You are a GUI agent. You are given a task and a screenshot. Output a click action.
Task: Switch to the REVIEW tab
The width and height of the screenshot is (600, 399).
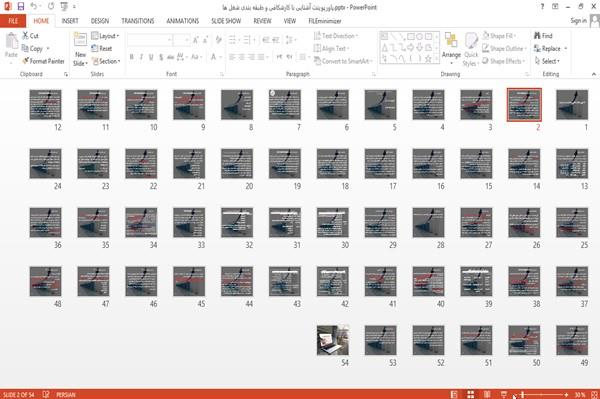pos(262,21)
